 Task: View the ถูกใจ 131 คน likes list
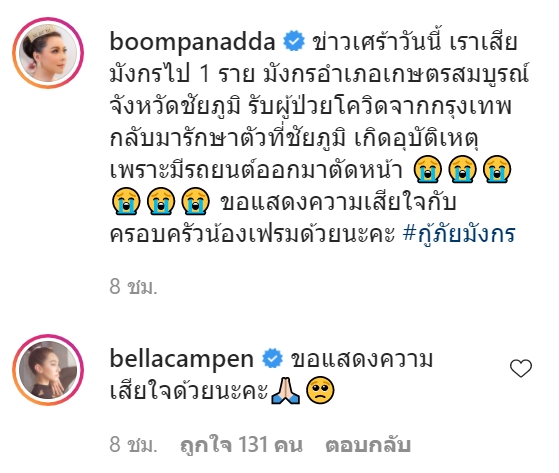tap(241, 445)
